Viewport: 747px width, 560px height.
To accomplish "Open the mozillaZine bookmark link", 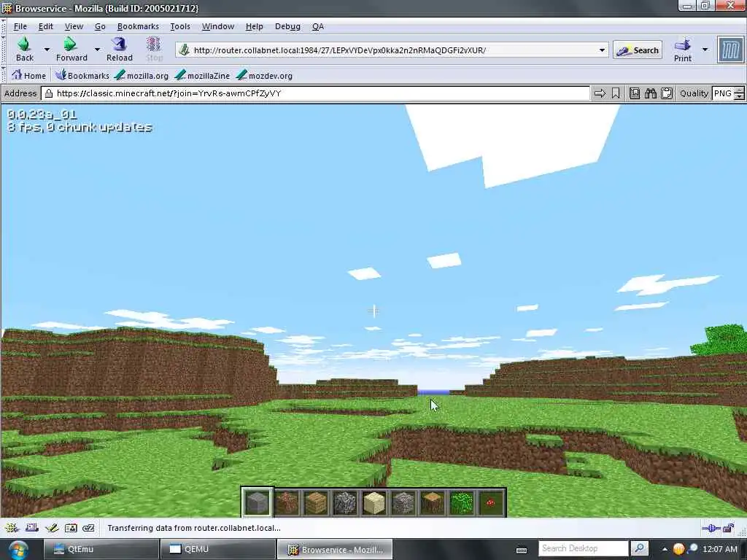I will click(202, 75).
